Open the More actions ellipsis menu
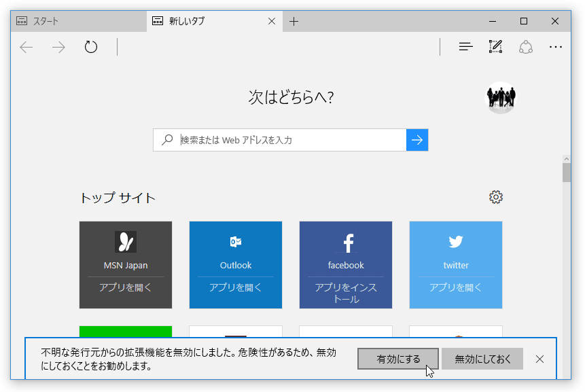Screen dimensions: 585x392 click(556, 47)
